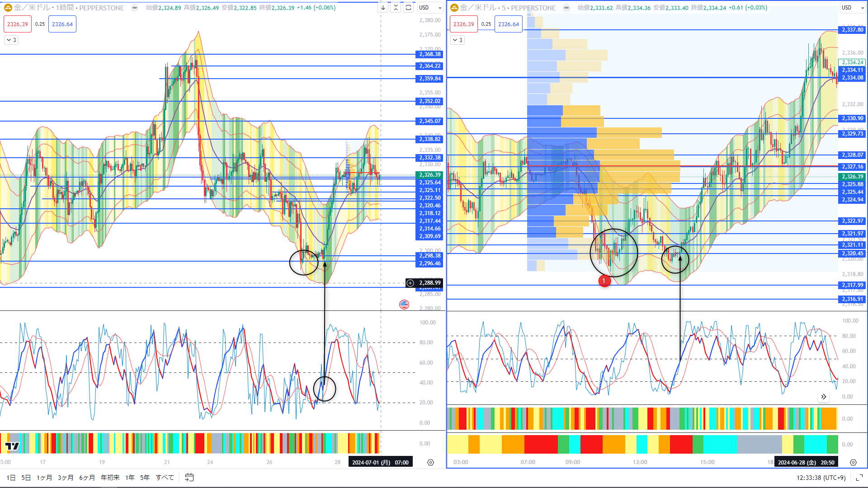Select the すべて time range

click(x=165, y=478)
